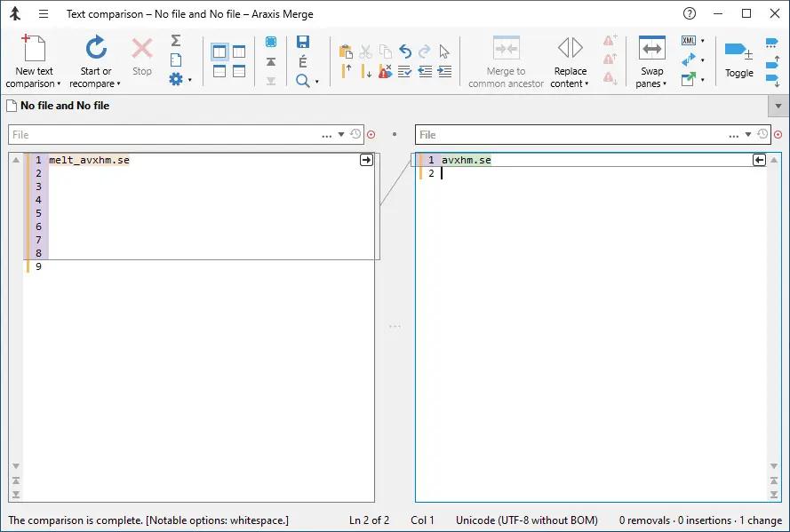Click the Save floppy disk icon
Screen dimensions: 790x532
coord(303,42)
